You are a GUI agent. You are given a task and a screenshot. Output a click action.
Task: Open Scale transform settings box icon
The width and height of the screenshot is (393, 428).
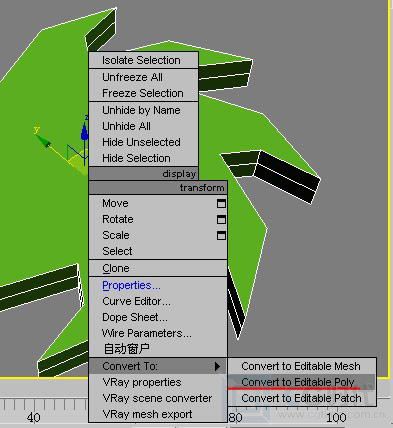click(221, 235)
